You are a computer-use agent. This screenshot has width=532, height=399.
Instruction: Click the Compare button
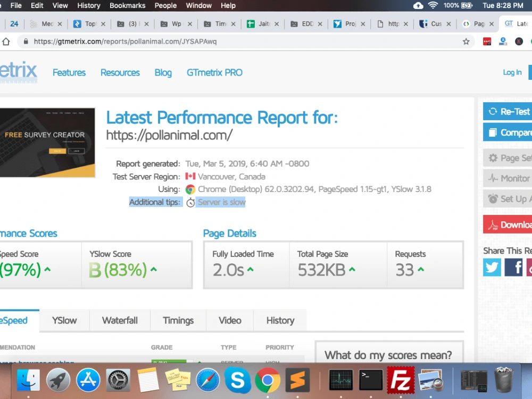pos(508,132)
